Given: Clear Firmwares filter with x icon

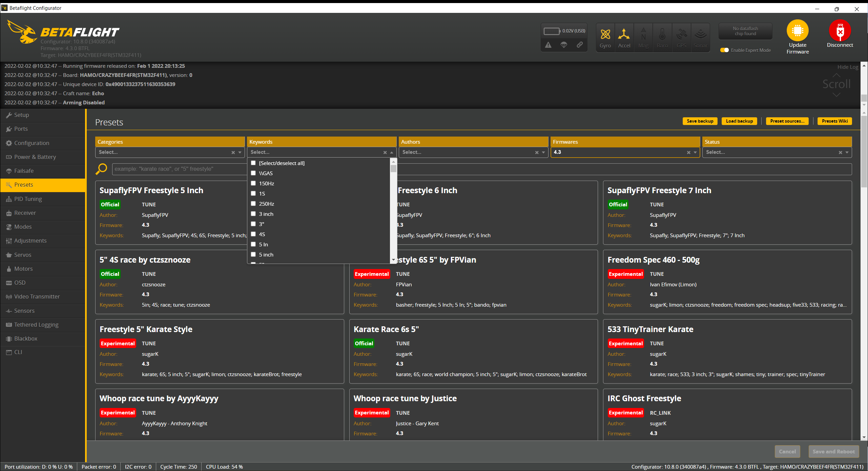Looking at the screenshot, I should [x=688, y=152].
